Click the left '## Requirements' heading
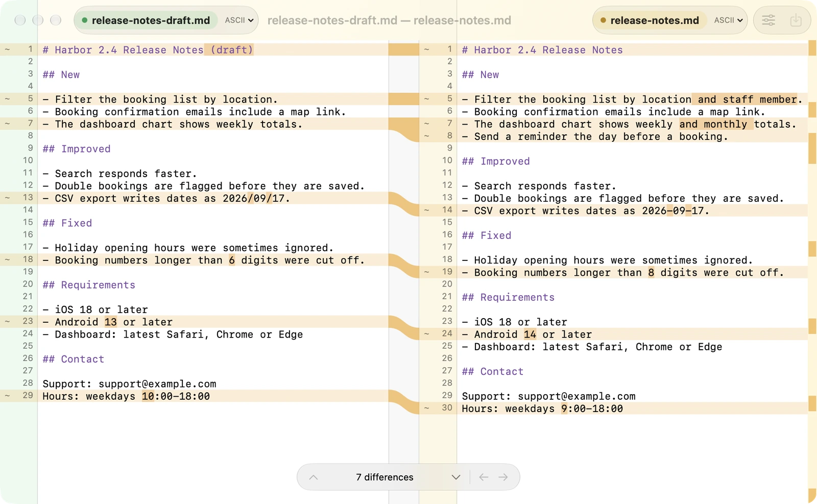817x504 pixels. pyautogui.click(x=89, y=284)
